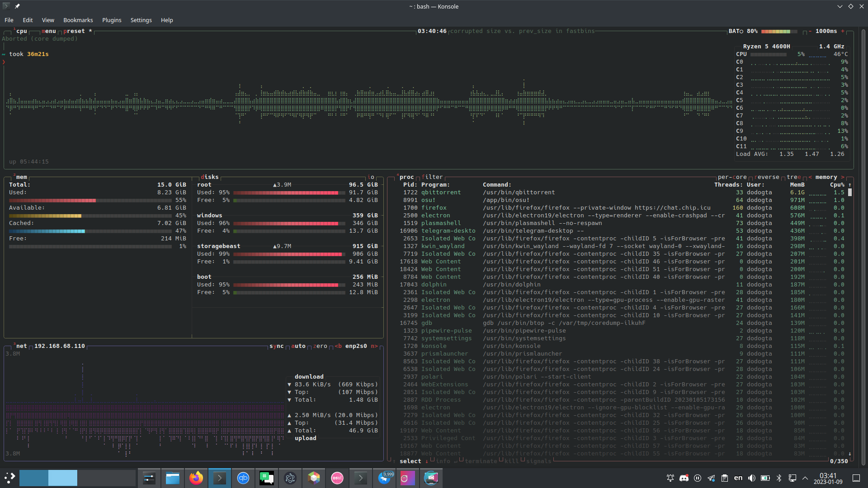This screenshot has width=868, height=488.
Task: Open Discord from the system tray
Action: (x=684, y=478)
